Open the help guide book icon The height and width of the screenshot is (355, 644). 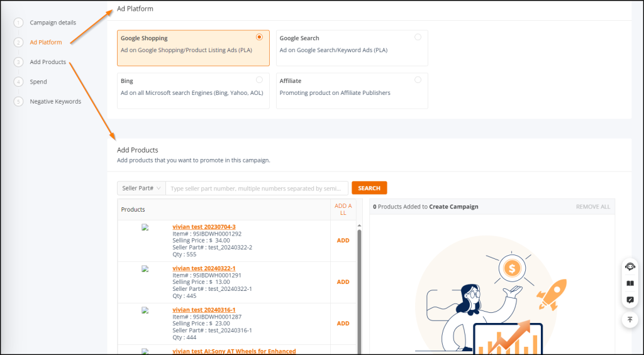(630, 283)
